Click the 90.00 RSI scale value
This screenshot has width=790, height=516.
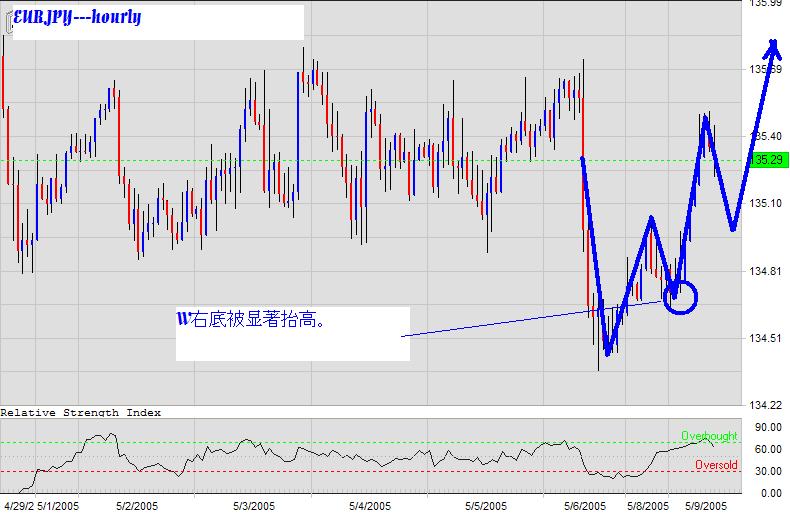point(768,427)
